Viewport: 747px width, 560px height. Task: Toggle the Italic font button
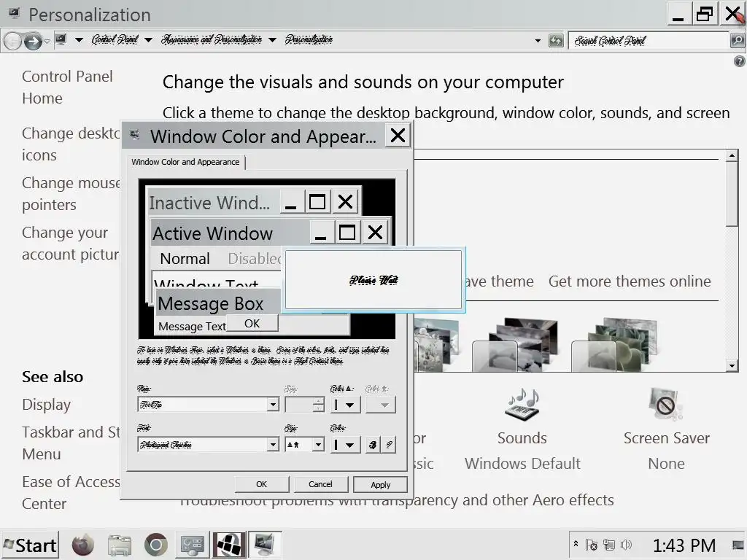(x=389, y=445)
